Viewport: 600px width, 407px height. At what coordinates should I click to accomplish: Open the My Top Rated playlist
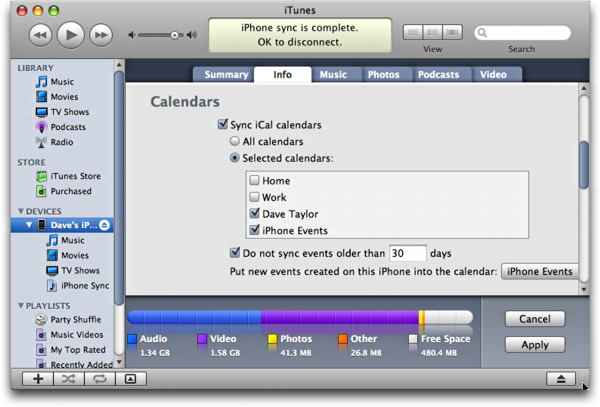71,350
